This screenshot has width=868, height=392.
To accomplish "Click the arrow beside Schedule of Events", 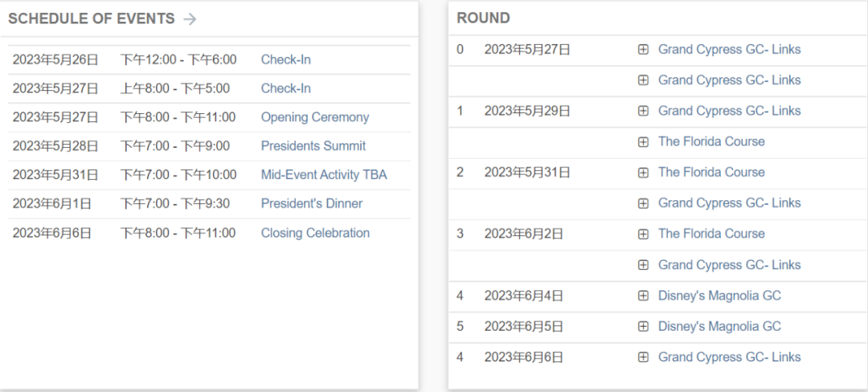I will [x=190, y=19].
